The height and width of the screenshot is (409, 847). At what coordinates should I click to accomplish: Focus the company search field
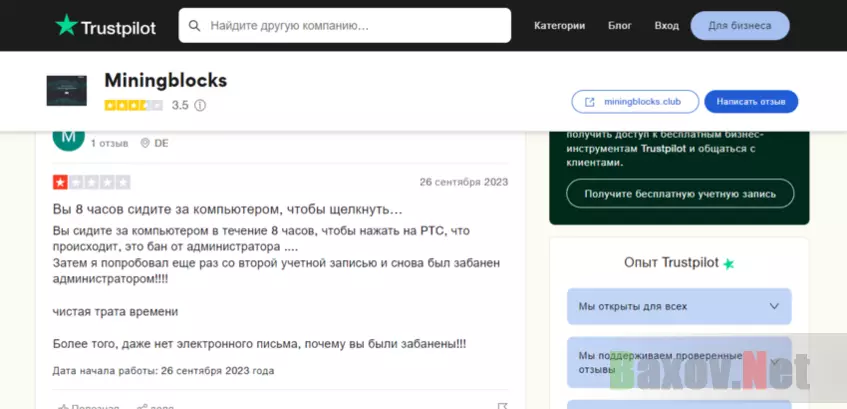coord(345,25)
